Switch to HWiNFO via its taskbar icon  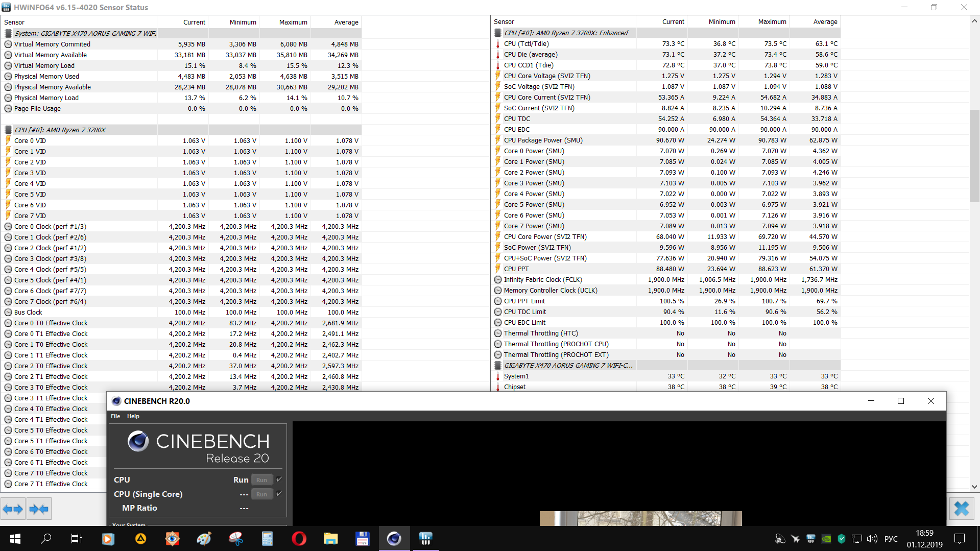425,538
